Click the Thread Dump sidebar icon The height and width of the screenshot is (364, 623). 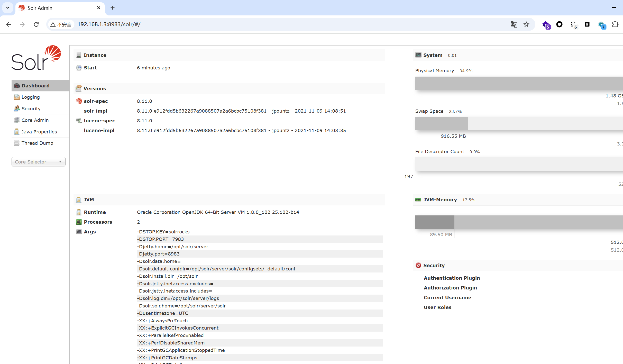tap(16, 143)
